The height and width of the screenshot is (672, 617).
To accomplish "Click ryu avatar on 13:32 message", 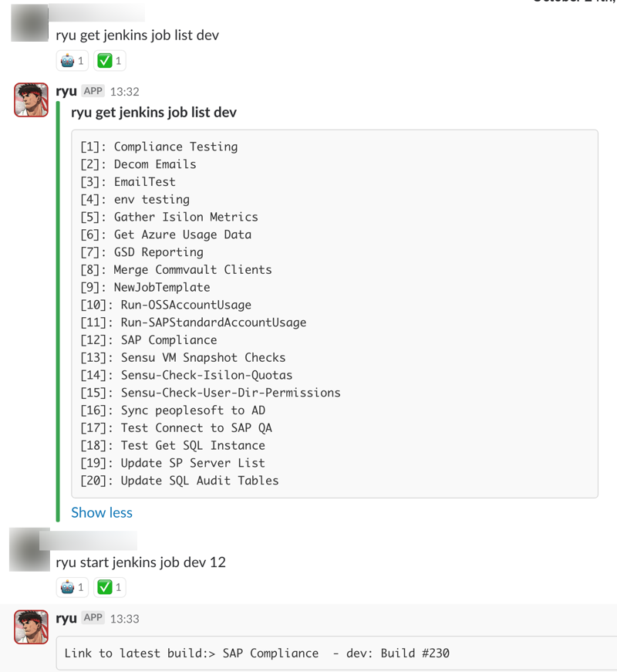I will click(x=31, y=100).
